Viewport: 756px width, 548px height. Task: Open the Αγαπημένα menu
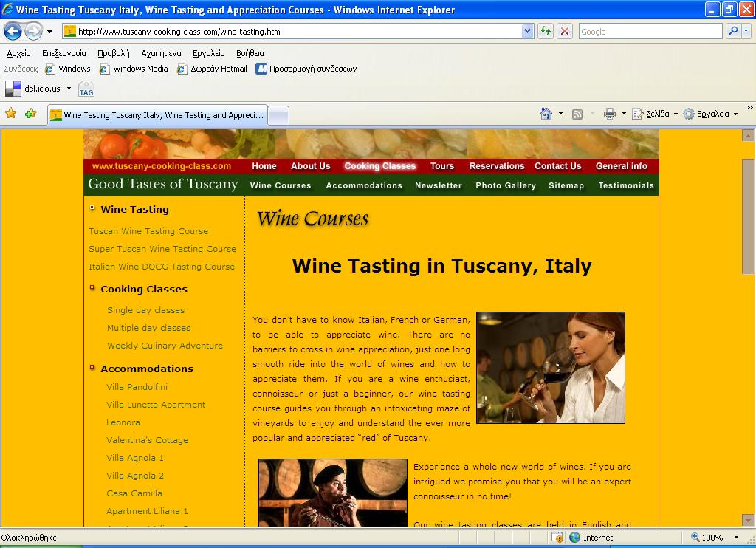pos(161,53)
